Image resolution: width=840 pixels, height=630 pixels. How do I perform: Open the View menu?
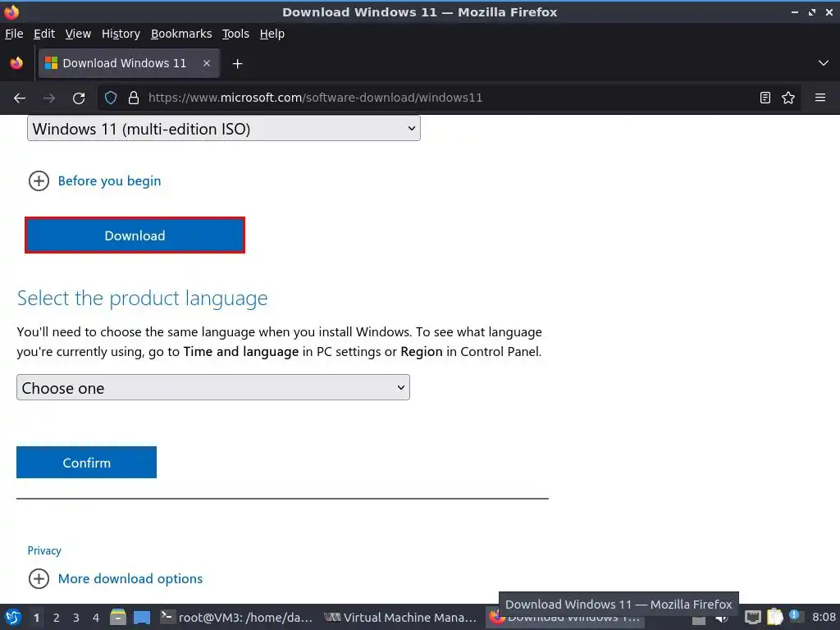(x=78, y=34)
